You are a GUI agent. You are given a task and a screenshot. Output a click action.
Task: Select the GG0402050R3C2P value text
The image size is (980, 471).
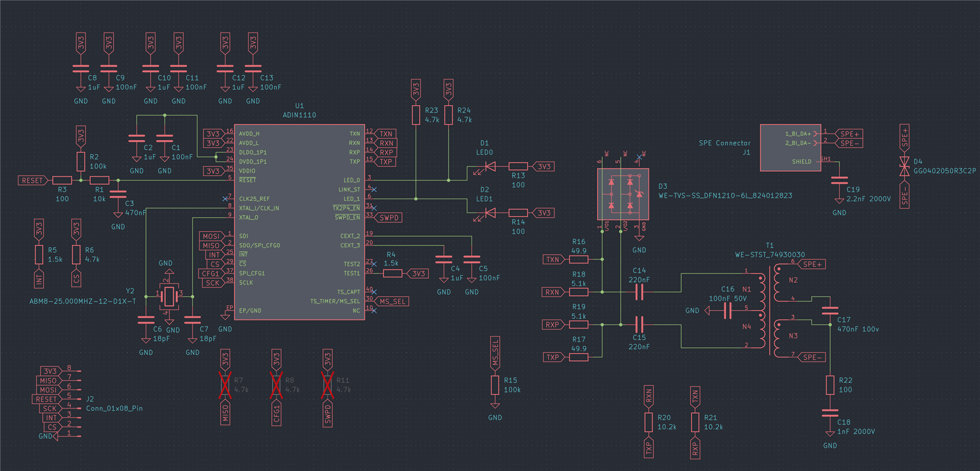tap(944, 171)
